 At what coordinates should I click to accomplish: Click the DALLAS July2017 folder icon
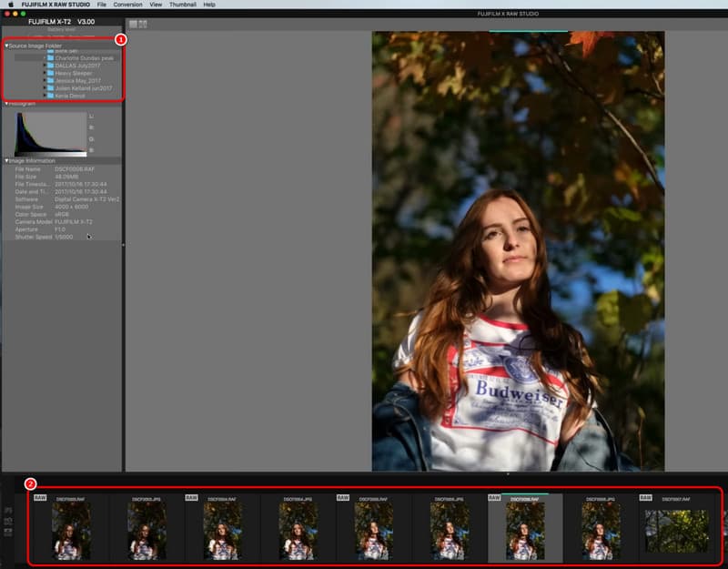pyautogui.click(x=51, y=66)
